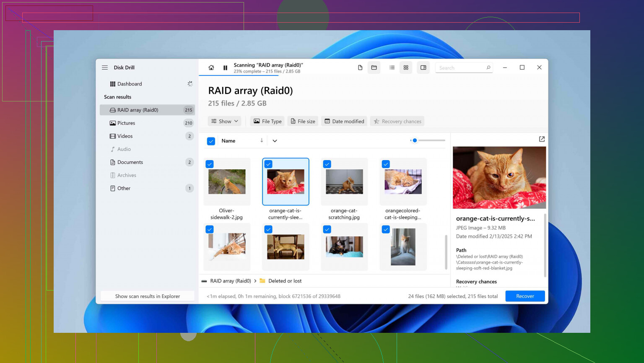
Task: Open the File Type filter
Action: tap(267, 121)
